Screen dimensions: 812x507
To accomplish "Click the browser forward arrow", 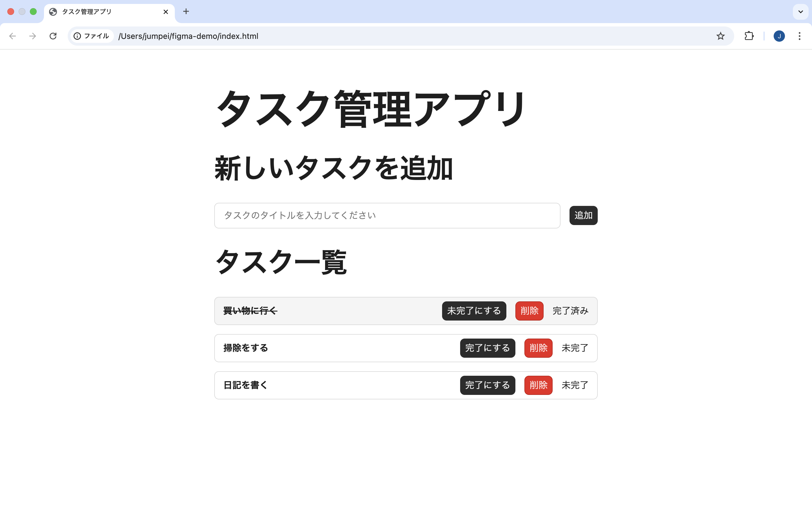I will coord(32,36).
